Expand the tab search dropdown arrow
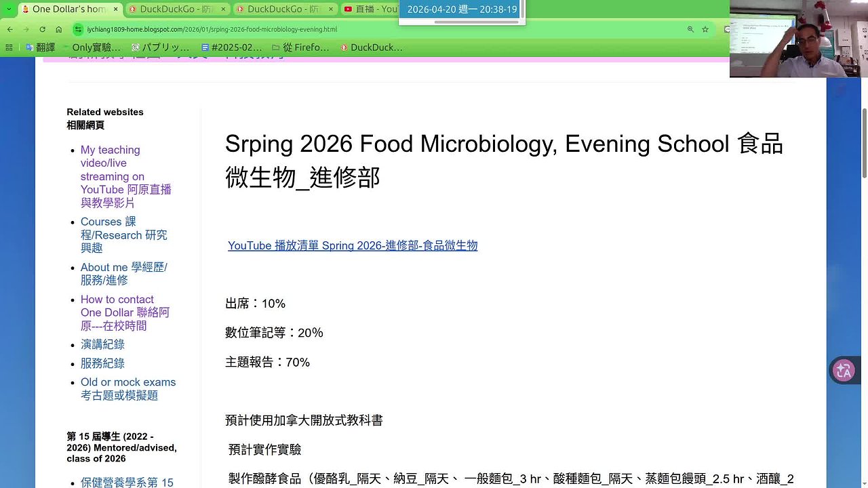The image size is (868, 488). pos(9,9)
